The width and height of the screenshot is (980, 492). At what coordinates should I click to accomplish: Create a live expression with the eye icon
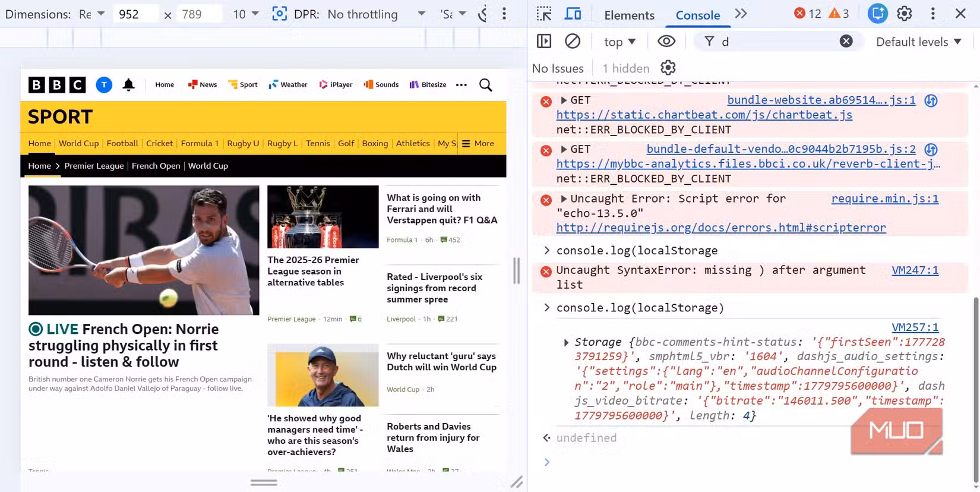point(666,41)
